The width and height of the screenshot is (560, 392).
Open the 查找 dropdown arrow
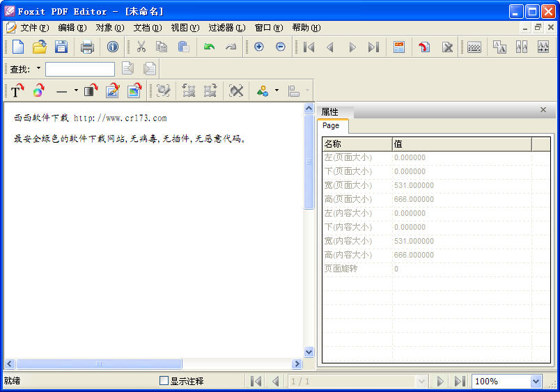[x=38, y=68]
